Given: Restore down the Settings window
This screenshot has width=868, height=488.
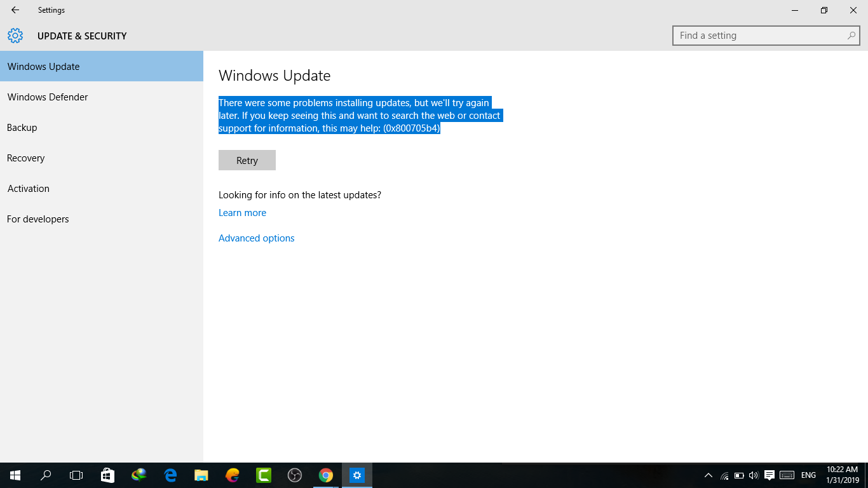Looking at the screenshot, I should click(x=824, y=10).
